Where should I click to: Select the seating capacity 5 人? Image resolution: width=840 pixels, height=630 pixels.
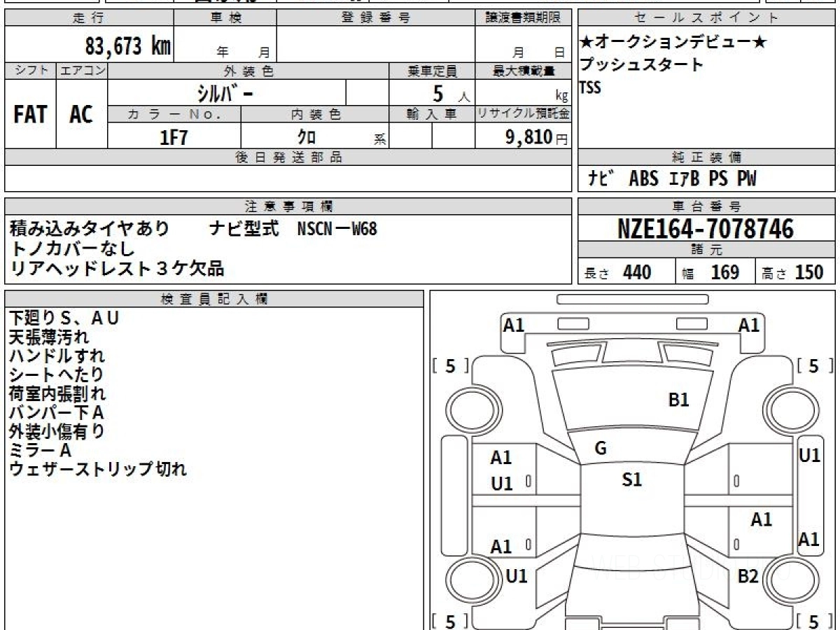pyautogui.click(x=451, y=93)
